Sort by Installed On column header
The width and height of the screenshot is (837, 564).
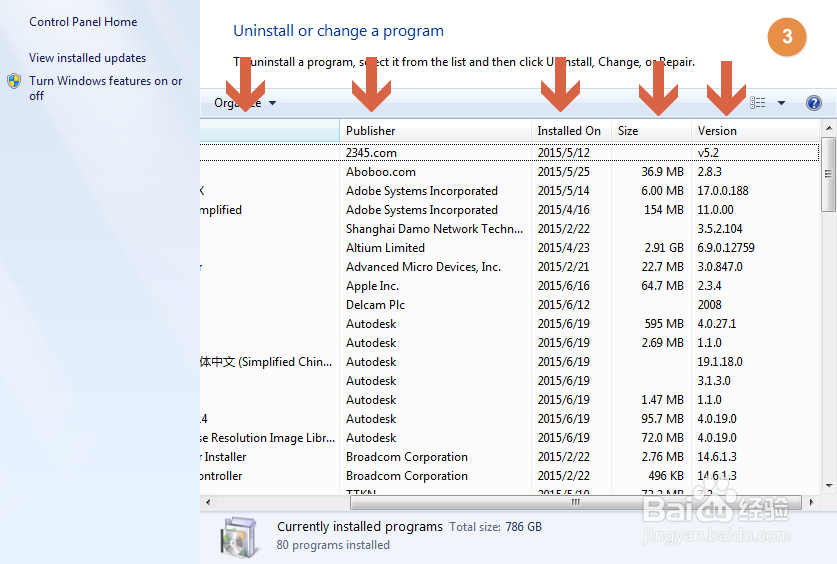pyautogui.click(x=571, y=131)
